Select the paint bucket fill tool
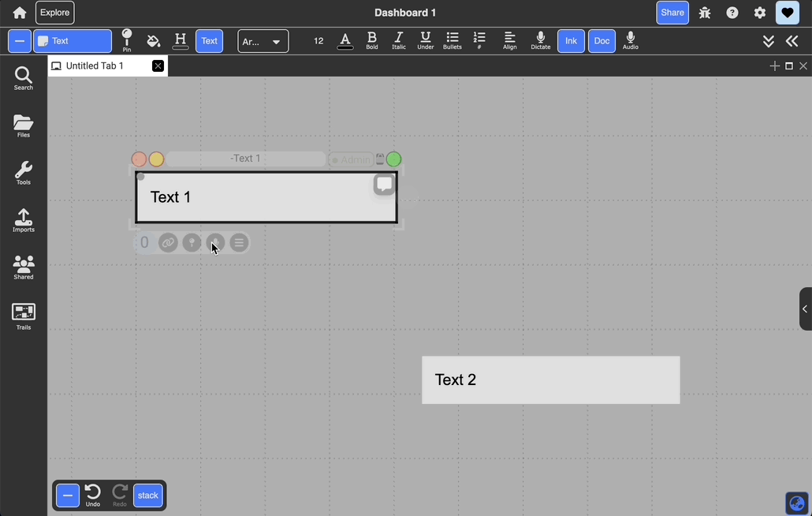812x516 pixels. pyautogui.click(x=154, y=41)
